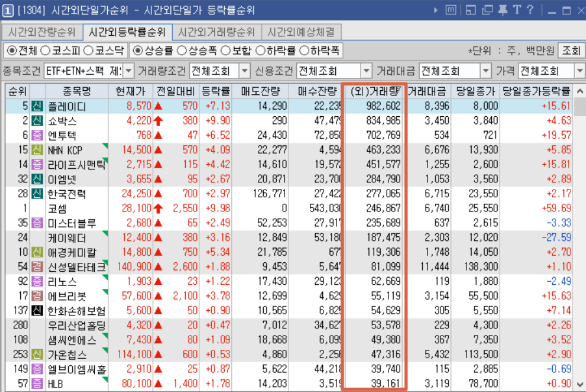Click the 증 badge beside 미스터블루
586x392 pixels.
(x=37, y=223)
